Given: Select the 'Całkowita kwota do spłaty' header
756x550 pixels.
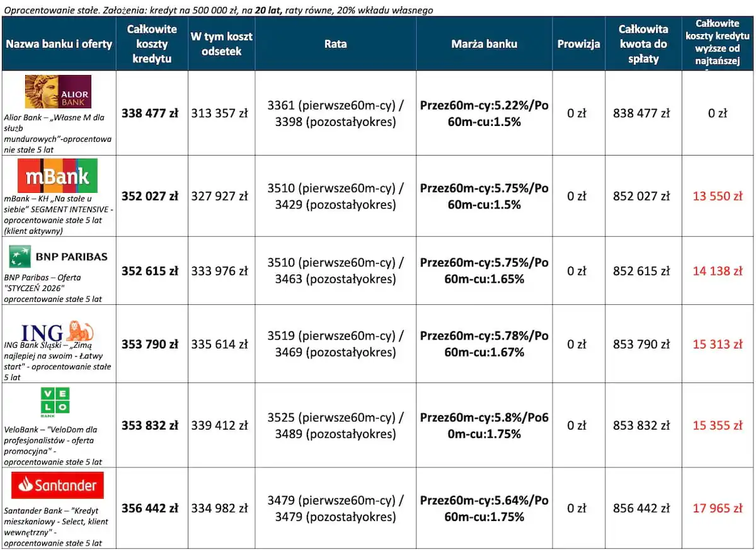Looking at the screenshot, I should click(x=643, y=44).
